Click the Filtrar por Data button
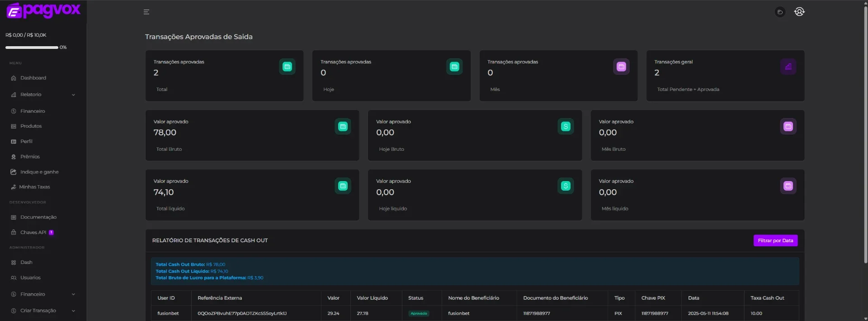Screen dimensions: 868x321 [x=775, y=240]
